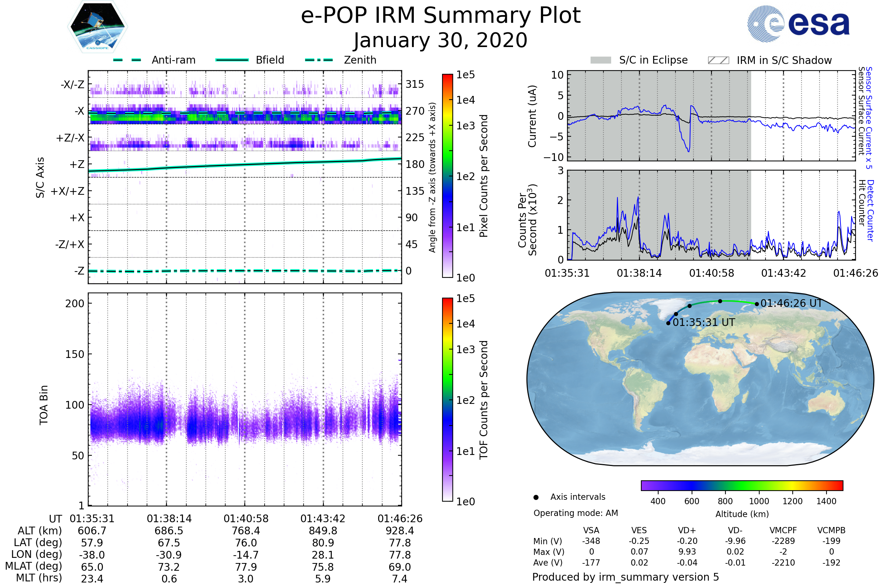Click the Operating mode: AM text
The height and width of the screenshot is (588, 882).
point(576,513)
